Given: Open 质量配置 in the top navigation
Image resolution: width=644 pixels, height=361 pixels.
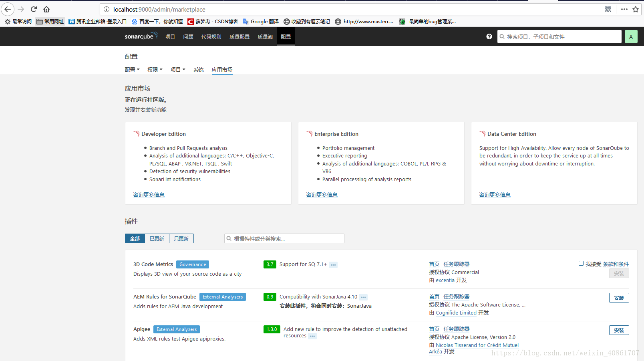Looking at the screenshot, I should pyautogui.click(x=239, y=36).
